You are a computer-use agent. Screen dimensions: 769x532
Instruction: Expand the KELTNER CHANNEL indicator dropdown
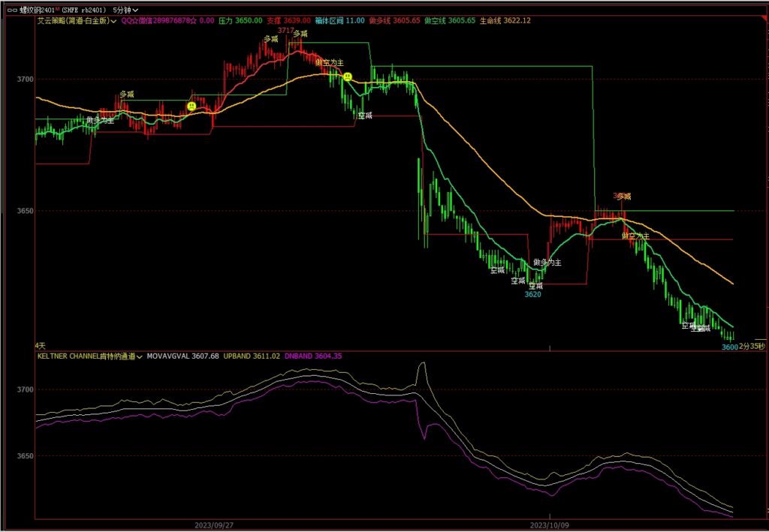pyautogui.click(x=140, y=356)
